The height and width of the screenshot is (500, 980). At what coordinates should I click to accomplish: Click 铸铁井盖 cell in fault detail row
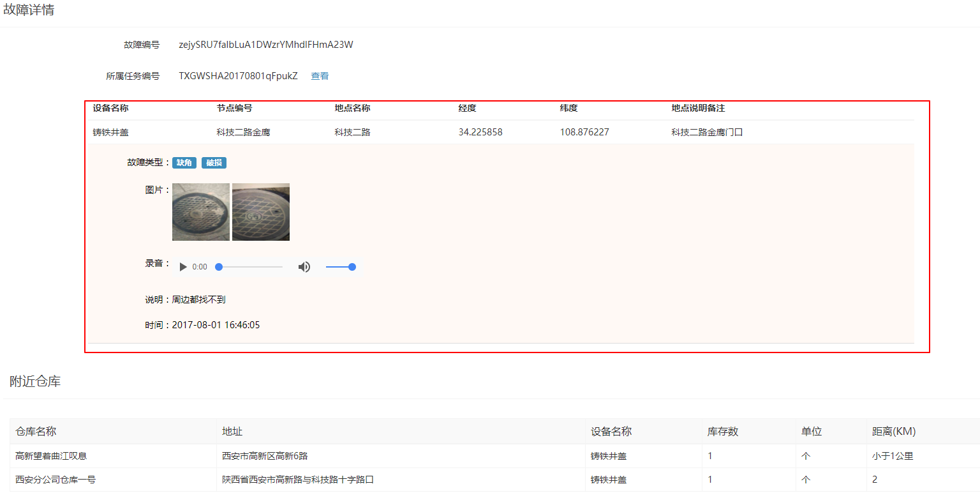[x=110, y=133]
